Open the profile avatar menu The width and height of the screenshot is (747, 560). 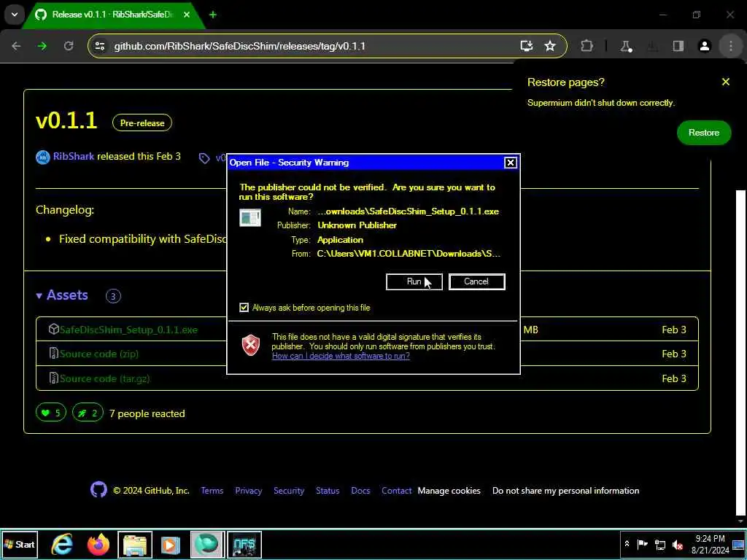pyautogui.click(x=705, y=46)
